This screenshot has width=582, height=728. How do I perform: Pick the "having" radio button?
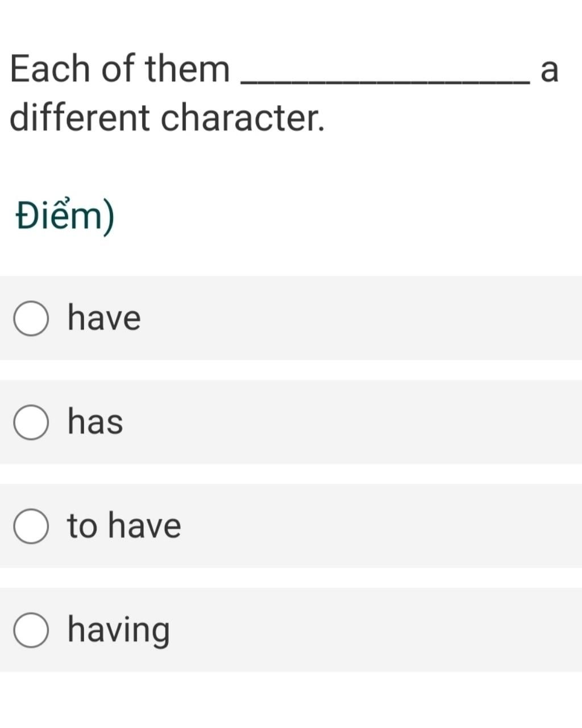31,630
